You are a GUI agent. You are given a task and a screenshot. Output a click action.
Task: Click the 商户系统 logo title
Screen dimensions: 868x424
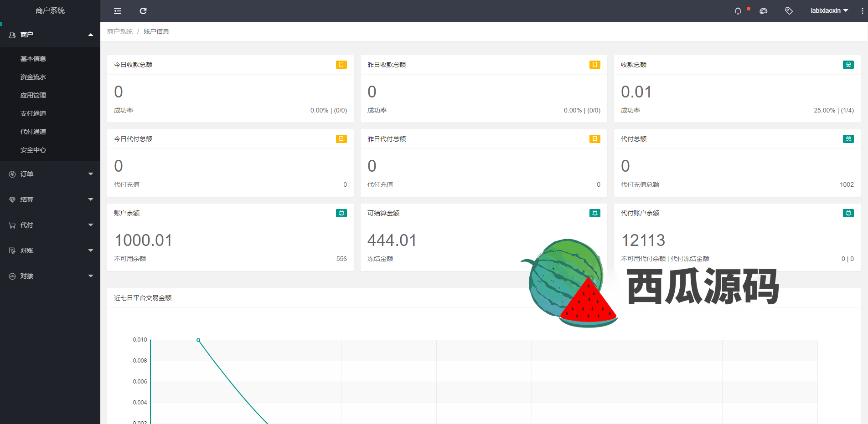[50, 10]
